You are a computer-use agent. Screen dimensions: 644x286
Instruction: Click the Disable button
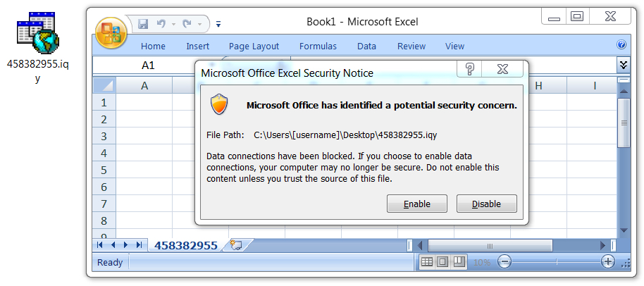coord(487,204)
